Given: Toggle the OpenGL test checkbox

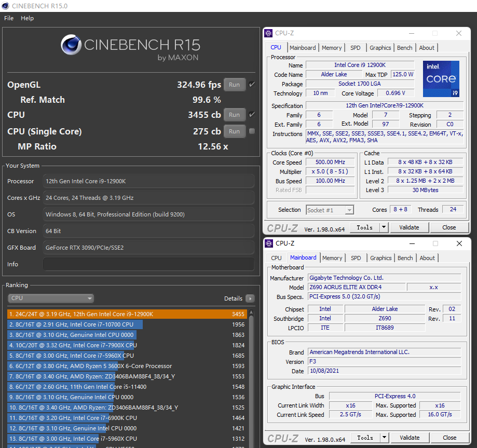Looking at the screenshot, I should coord(252,85).
